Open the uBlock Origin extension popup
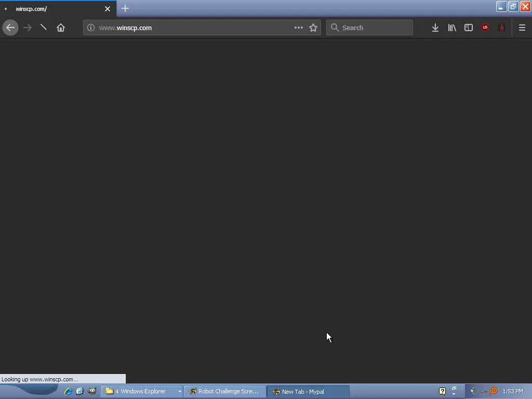Image resolution: width=532 pixels, height=399 pixels. (x=485, y=28)
